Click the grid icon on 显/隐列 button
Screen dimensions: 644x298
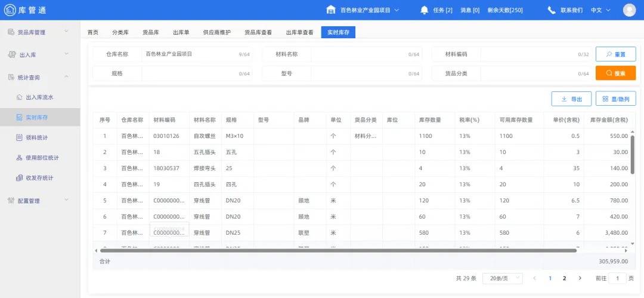click(605, 99)
